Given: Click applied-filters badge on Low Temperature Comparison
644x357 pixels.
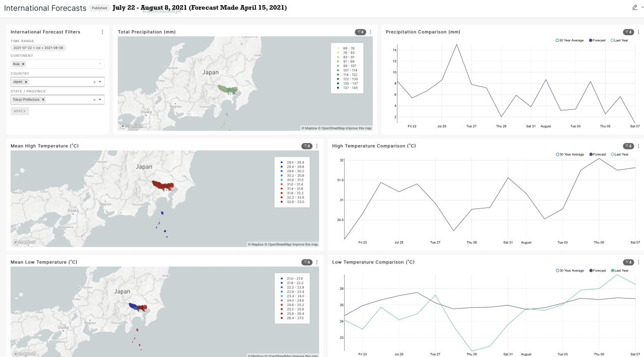Looking at the screenshot, I should tap(628, 262).
